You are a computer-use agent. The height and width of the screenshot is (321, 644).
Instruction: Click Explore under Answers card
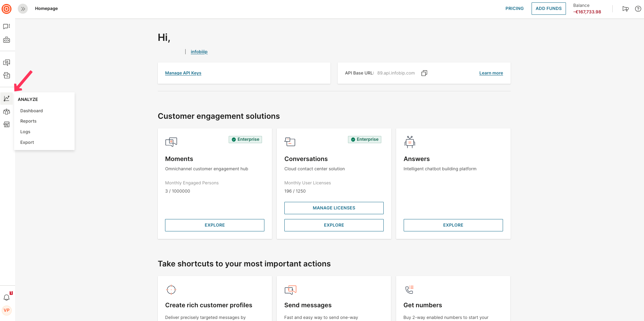[x=453, y=225]
